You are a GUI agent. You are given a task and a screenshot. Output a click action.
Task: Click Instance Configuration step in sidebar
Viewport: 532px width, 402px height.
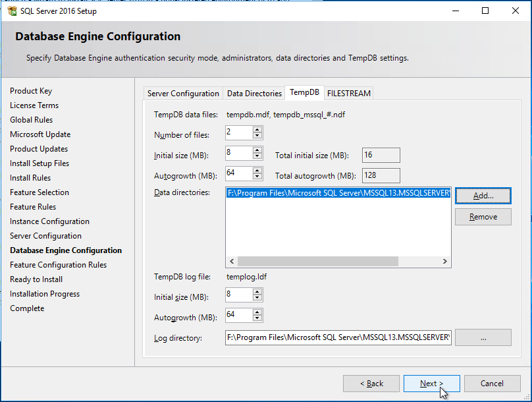(49, 221)
